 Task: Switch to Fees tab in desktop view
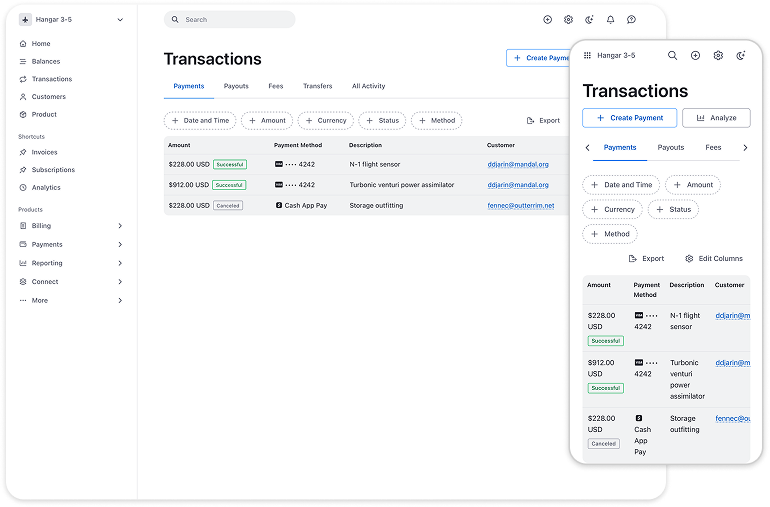276,86
